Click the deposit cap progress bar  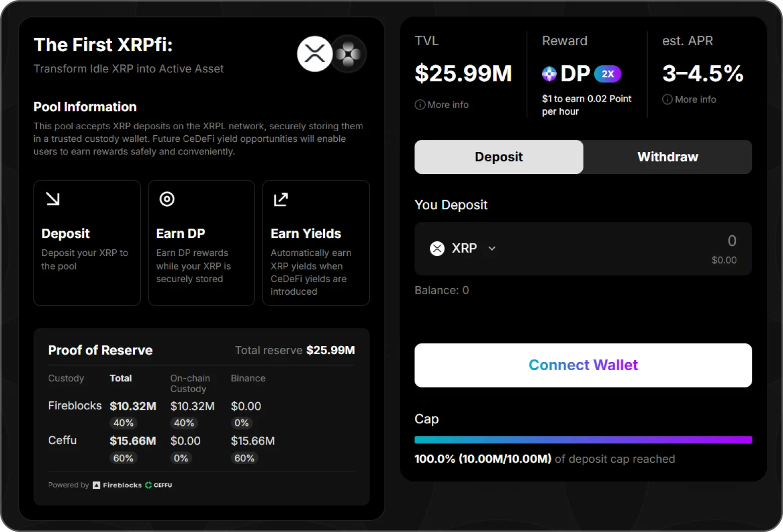coord(583,440)
